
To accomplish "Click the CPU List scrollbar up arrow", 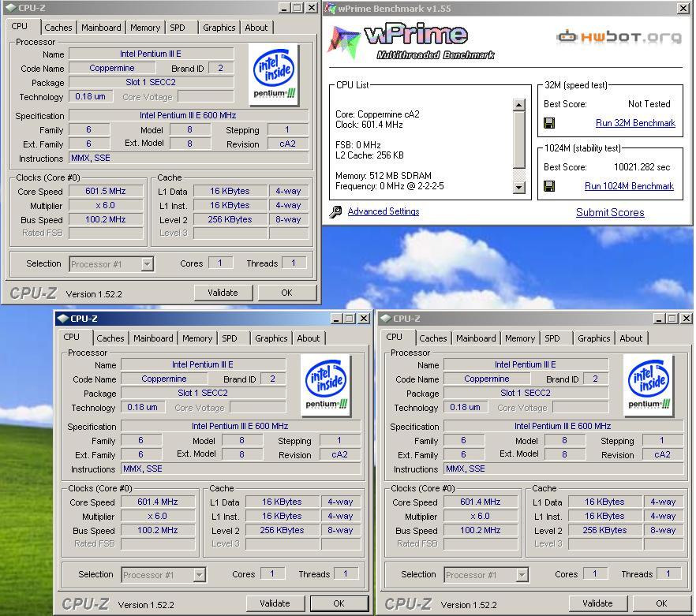I will pos(519,105).
